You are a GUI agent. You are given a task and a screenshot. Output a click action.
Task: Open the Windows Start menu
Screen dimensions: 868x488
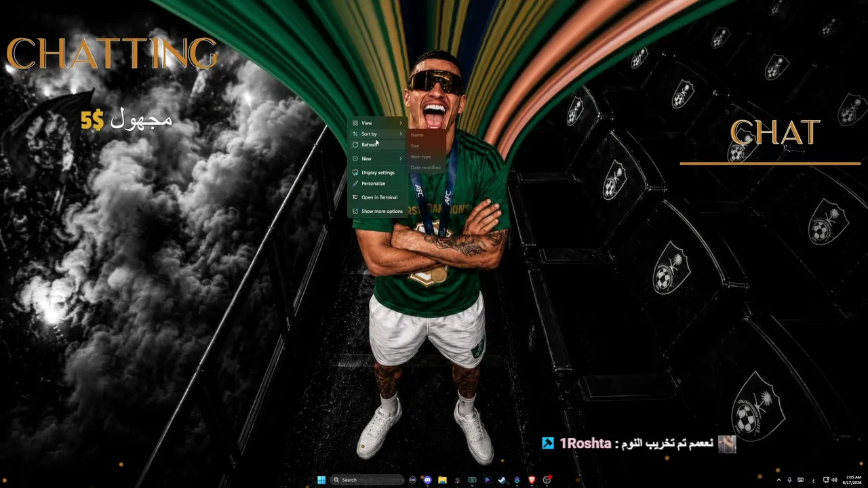321,480
